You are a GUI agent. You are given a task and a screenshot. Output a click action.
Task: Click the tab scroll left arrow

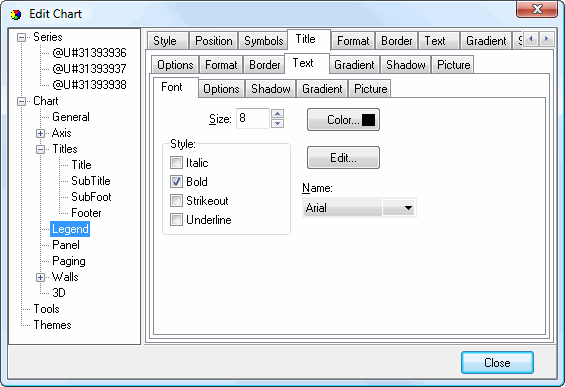tap(530, 39)
